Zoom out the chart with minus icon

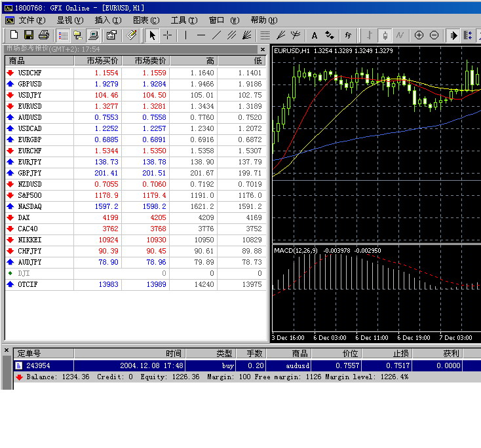coord(434,35)
